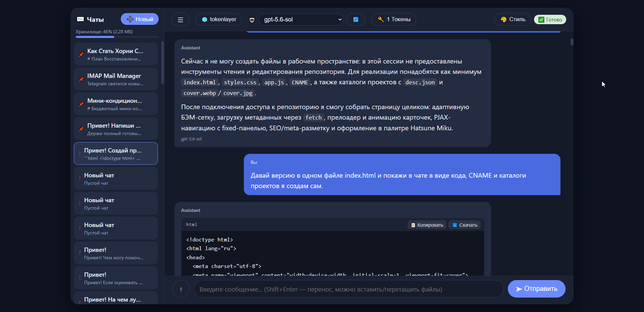Click the Чаты speech bubble icon
Image resolution: width=644 pixels, height=312 pixels.
click(80, 19)
